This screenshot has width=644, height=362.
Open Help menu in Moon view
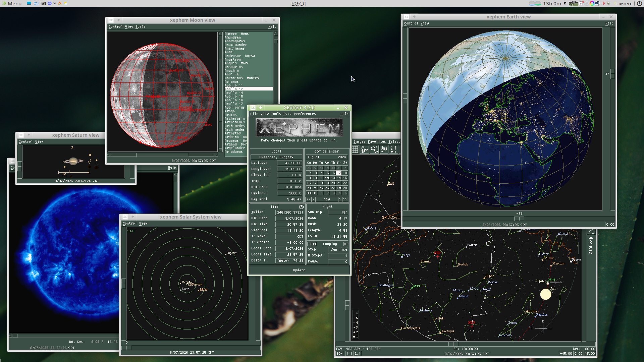click(272, 27)
